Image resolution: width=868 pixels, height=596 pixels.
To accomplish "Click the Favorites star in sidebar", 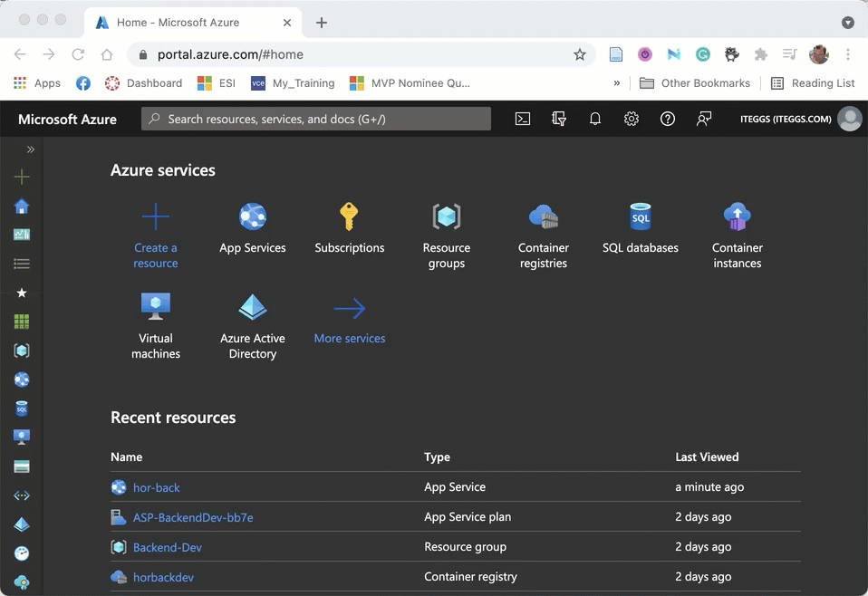I will click(x=22, y=293).
